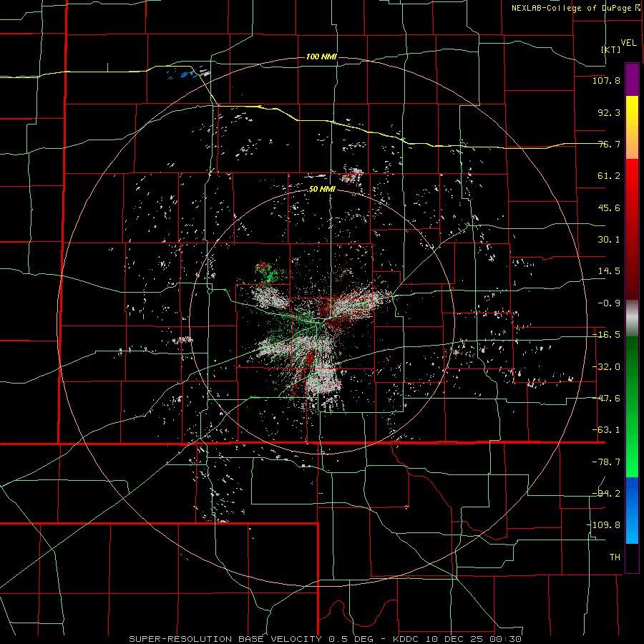Select the -16.5 legend value
This screenshot has width=644, height=644.
click(606, 335)
